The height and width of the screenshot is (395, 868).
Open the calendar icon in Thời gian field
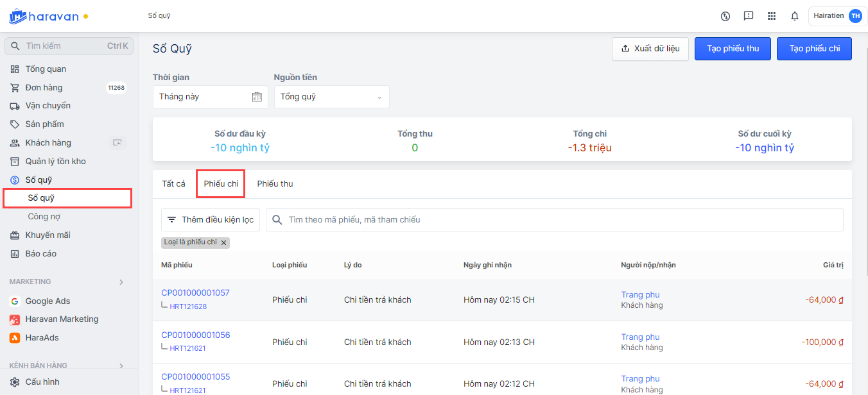[257, 97]
